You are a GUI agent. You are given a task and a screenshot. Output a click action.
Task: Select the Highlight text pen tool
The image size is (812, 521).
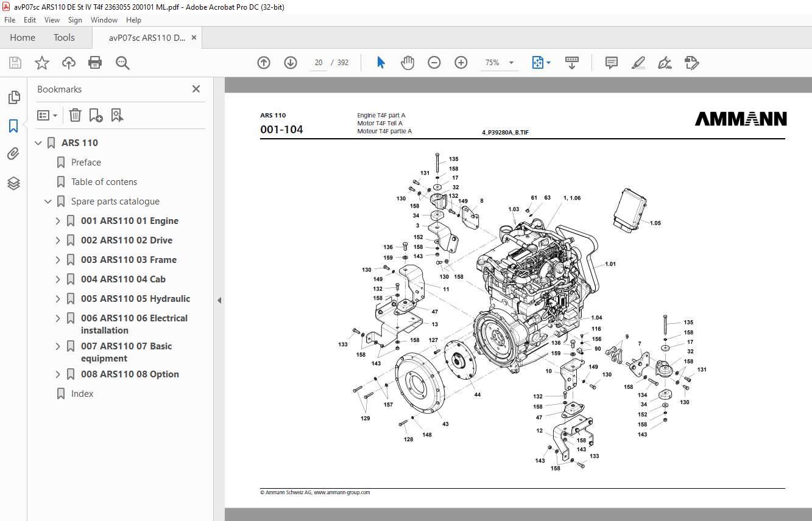click(x=638, y=63)
